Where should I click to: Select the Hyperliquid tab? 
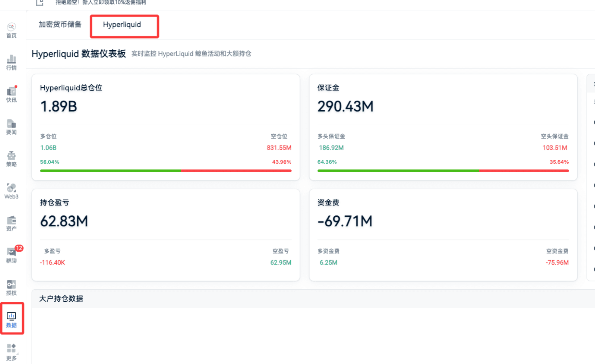122,25
